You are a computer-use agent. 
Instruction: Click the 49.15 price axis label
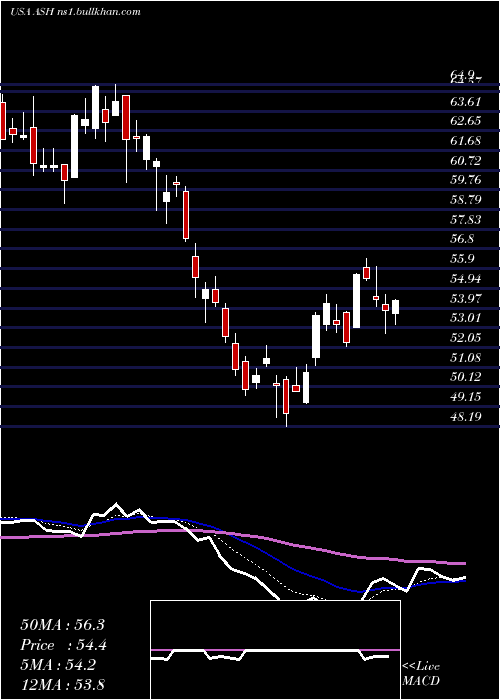466,397
